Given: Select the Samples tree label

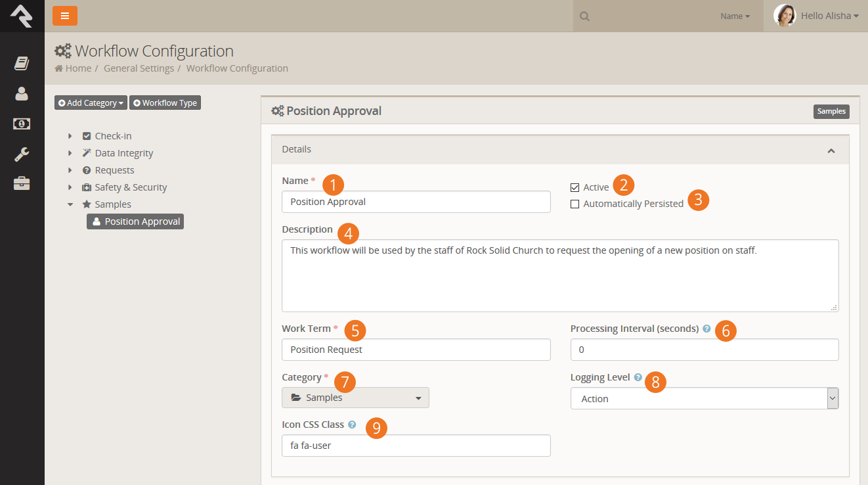Looking at the screenshot, I should (113, 204).
